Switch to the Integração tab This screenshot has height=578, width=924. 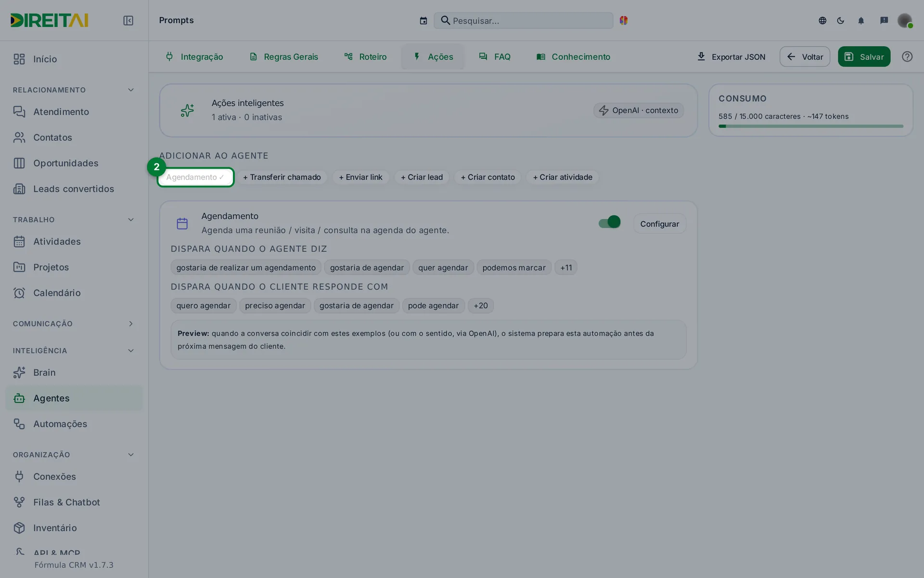click(194, 56)
